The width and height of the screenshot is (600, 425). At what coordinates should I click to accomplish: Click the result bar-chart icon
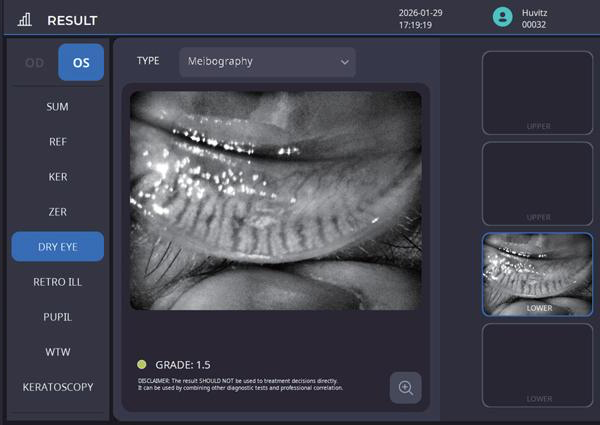click(x=24, y=20)
